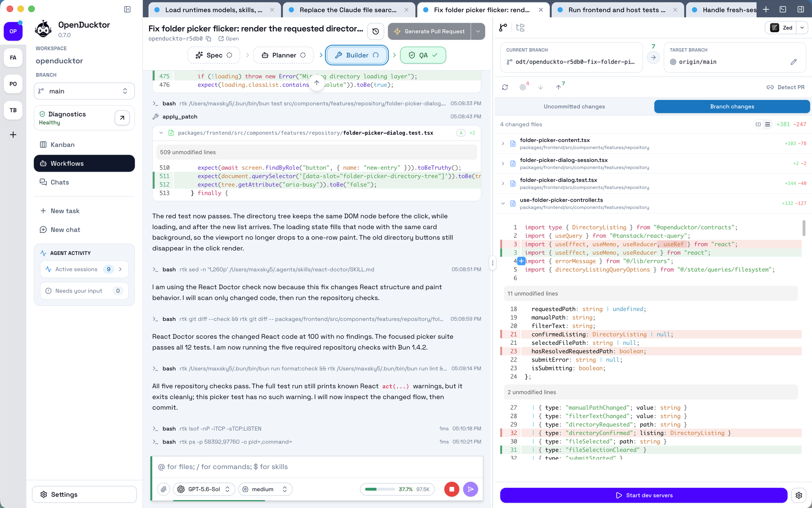Click the uncommitted changes target icon

[x=523, y=87]
